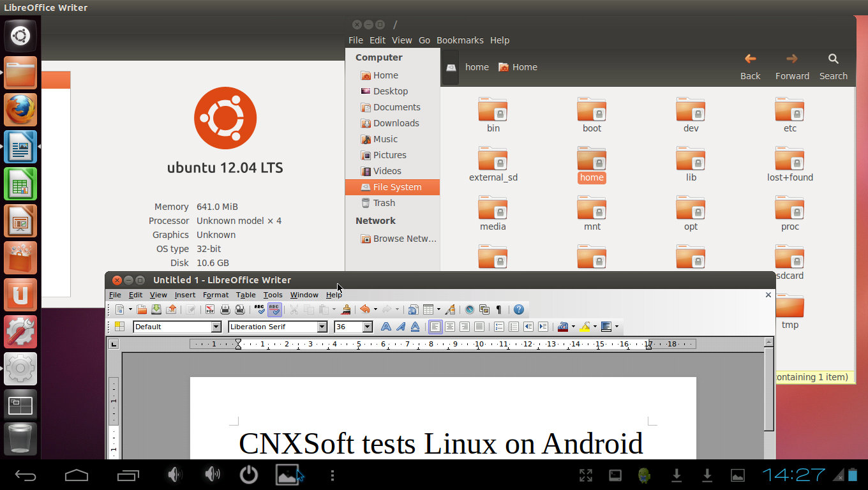868x490 pixels.
Task: Toggle AutoSpellcheck in Writer toolbar
Action: coord(274,309)
